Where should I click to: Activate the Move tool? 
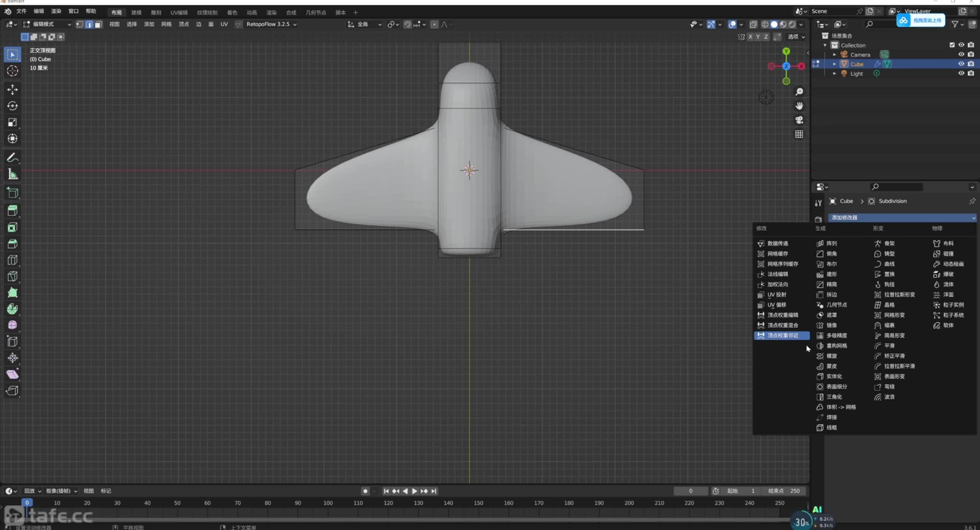point(12,90)
